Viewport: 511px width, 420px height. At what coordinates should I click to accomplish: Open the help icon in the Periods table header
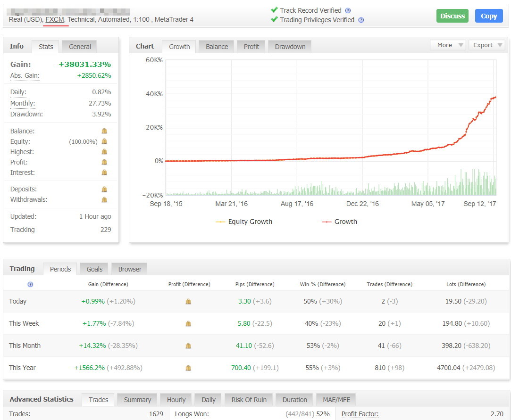[30, 284]
